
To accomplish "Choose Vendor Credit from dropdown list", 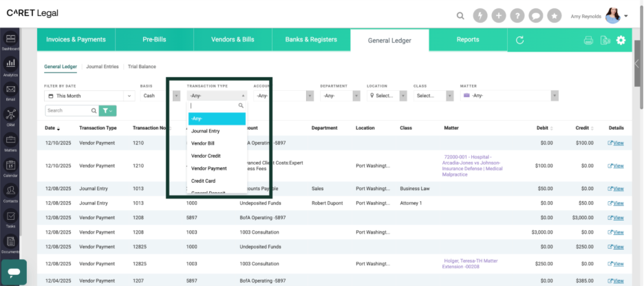I will (217, 156).
